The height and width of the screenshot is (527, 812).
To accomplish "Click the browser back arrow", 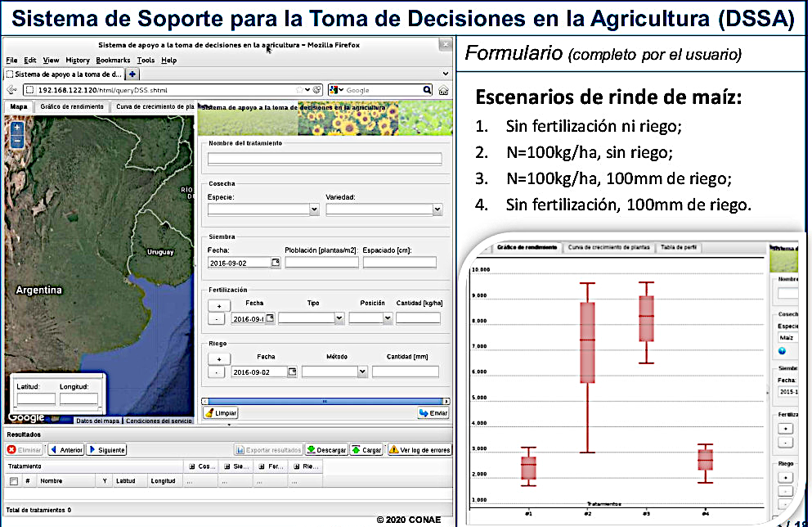I will coord(11,90).
